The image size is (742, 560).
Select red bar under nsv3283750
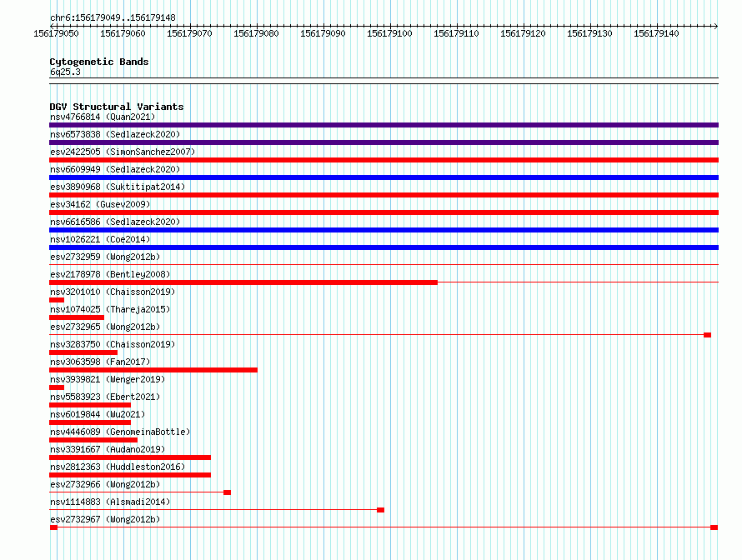tap(83, 352)
